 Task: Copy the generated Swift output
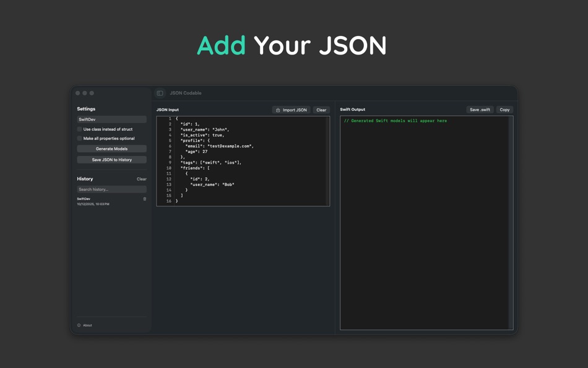tap(504, 109)
